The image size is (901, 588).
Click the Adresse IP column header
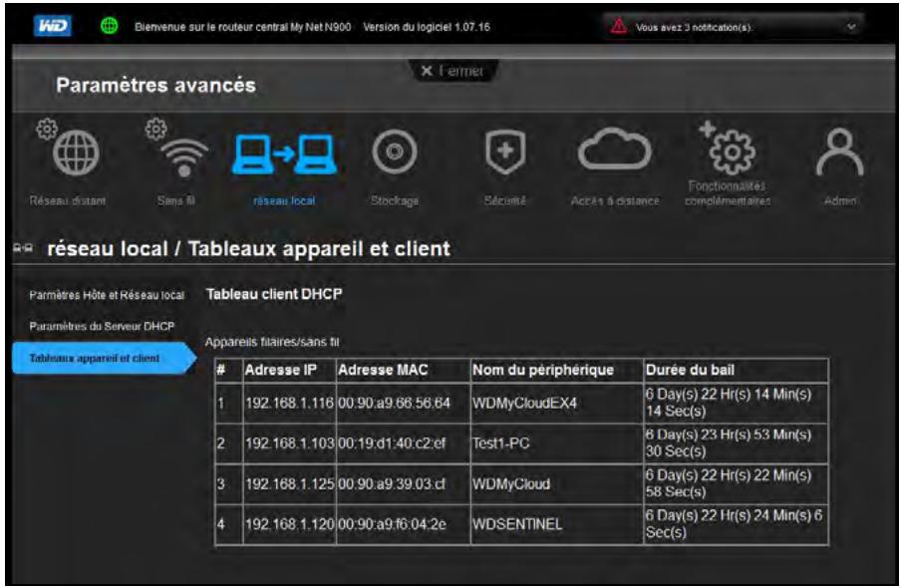click(281, 370)
